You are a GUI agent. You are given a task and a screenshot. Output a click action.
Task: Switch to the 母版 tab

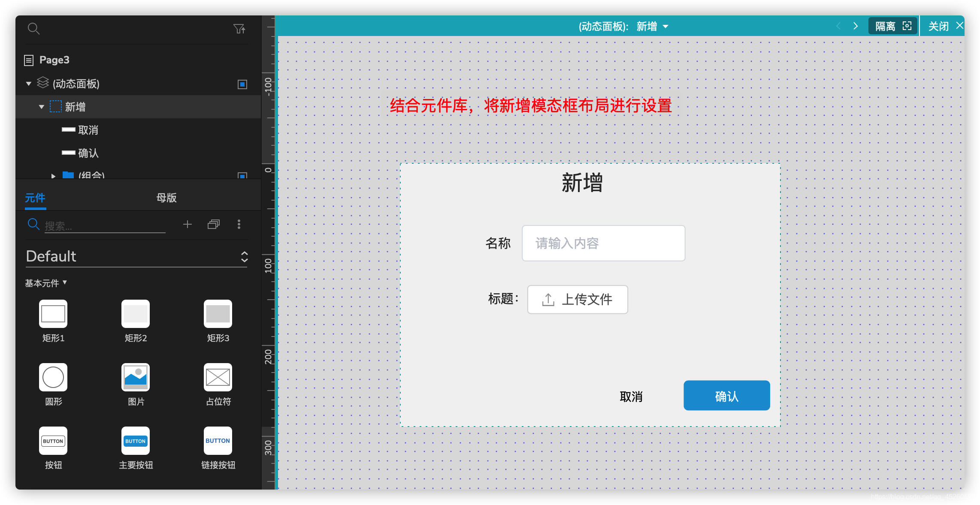coord(166,198)
